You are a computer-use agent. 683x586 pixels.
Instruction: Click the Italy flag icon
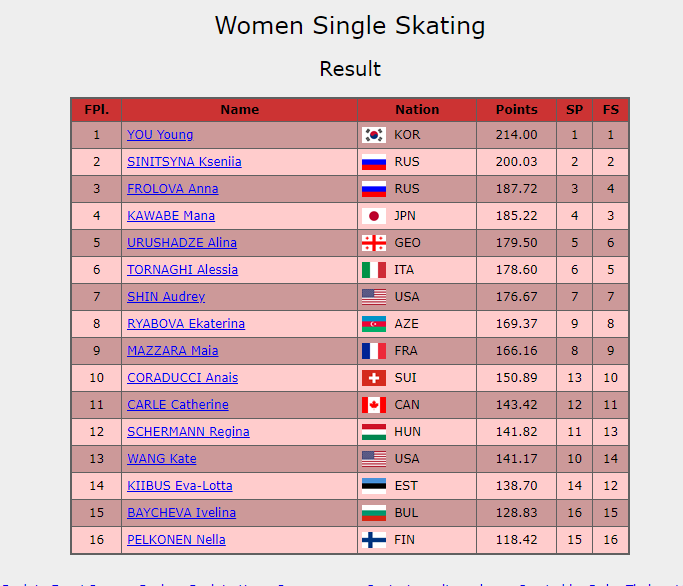point(374,270)
